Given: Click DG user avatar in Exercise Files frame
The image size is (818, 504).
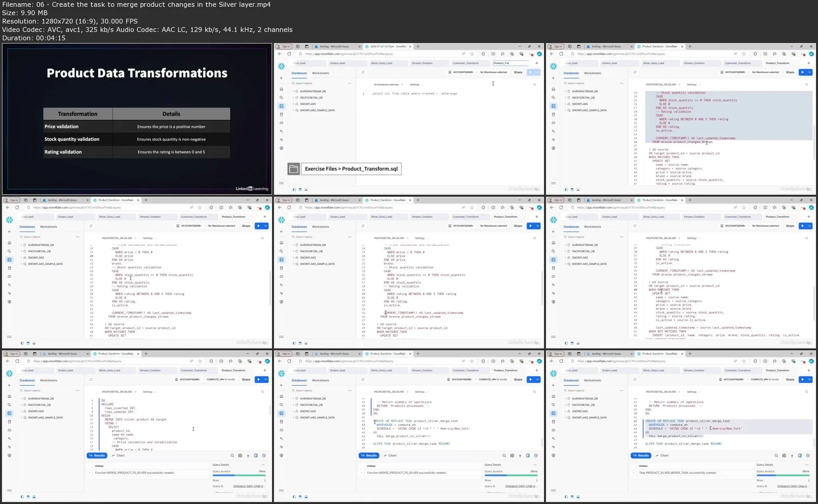Looking at the screenshot, I should pos(281,183).
